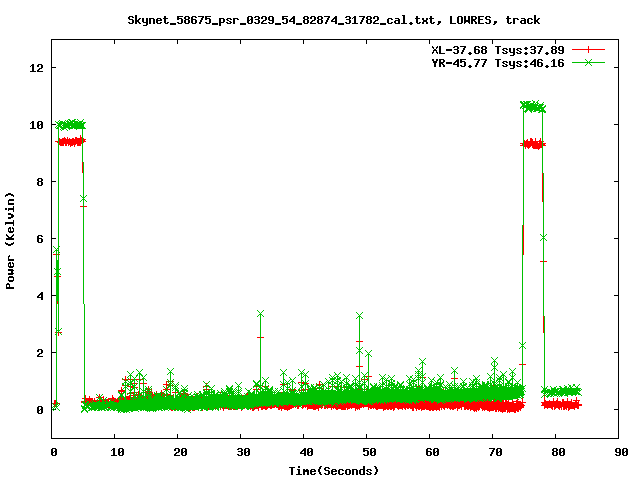The image size is (640, 480).
Task: Click the x-axis tick label 80
Action: pos(558,452)
